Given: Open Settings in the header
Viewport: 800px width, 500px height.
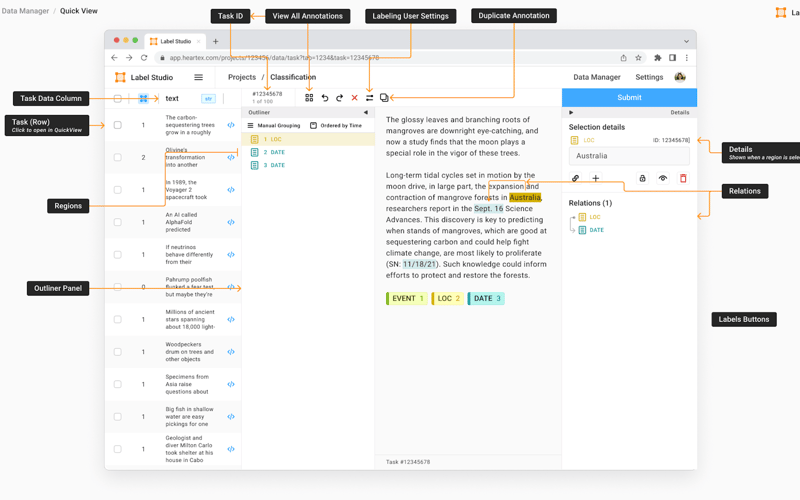Looking at the screenshot, I should [649, 77].
